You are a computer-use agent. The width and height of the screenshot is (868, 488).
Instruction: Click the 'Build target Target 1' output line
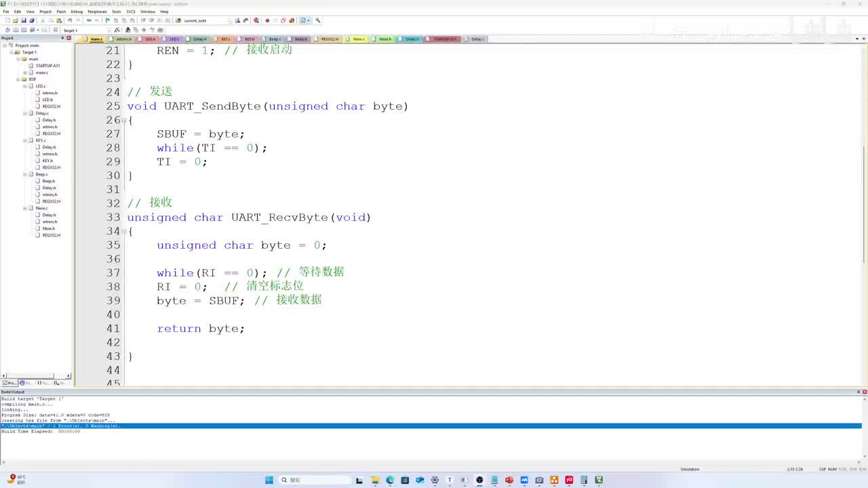click(x=33, y=399)
